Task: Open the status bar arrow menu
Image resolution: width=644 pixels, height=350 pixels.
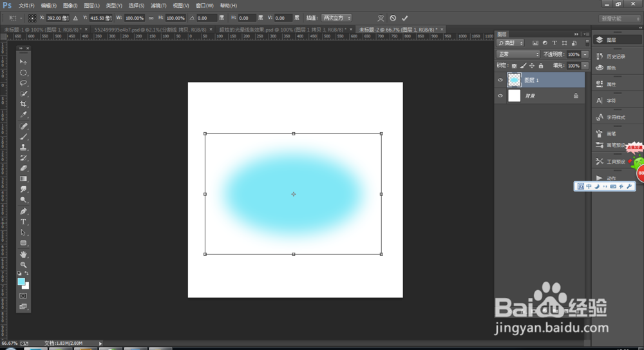Action: (100, 344)
